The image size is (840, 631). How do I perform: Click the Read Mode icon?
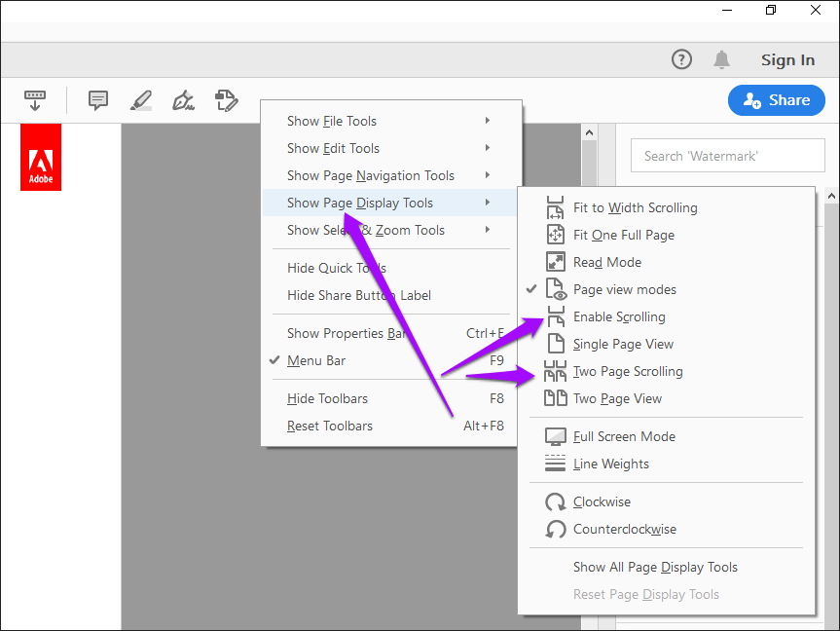pyautogui.click(x=555, y=262)
